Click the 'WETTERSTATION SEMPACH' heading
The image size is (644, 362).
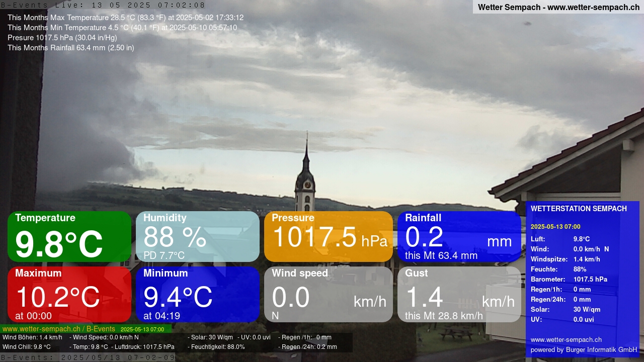click(x=579, y=209)
